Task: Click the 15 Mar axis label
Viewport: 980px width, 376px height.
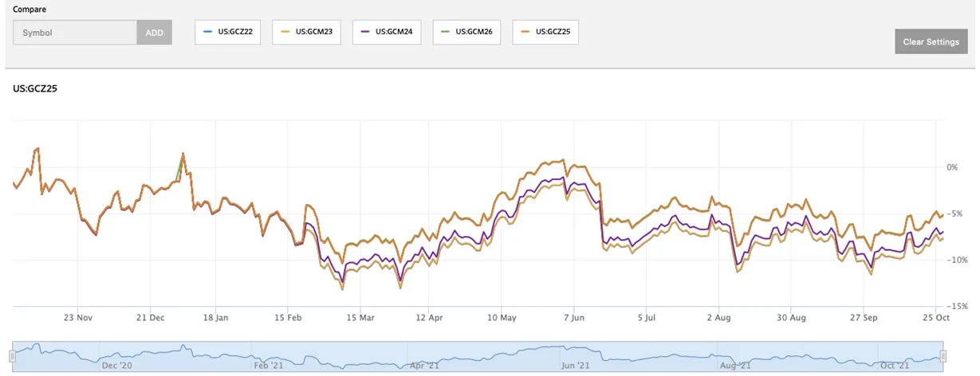Action: pyautogui.click(x=360, y=317)
